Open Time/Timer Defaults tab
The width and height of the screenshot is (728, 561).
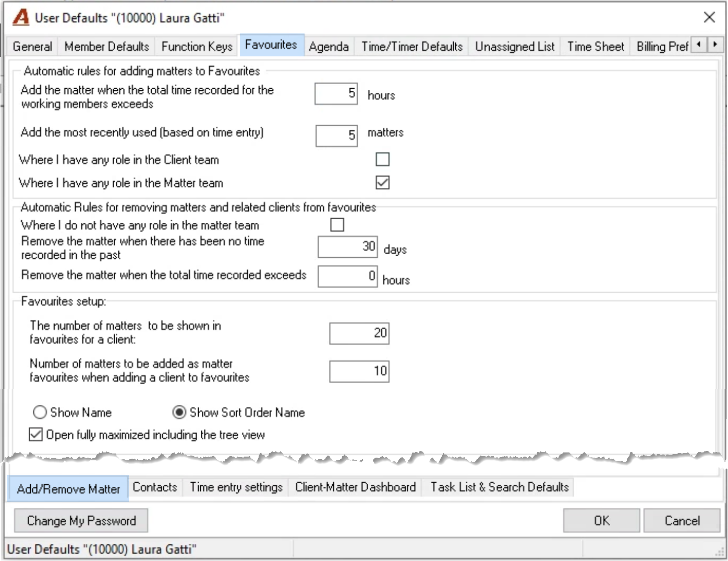(412, 46)
